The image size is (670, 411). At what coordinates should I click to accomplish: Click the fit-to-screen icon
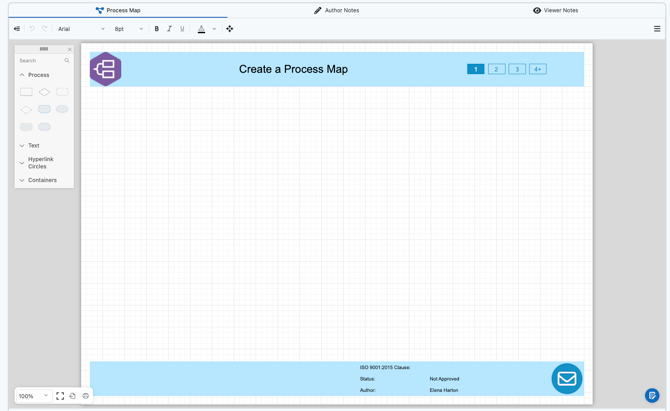pyautogui.click(x=60, y=396)
